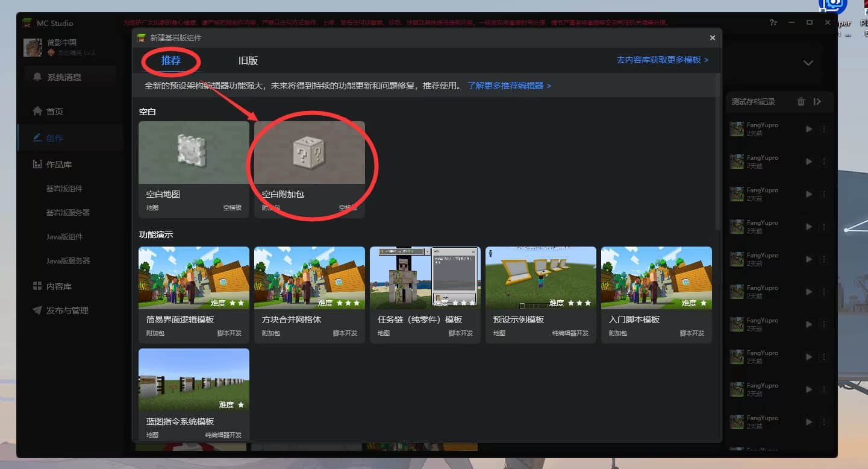
Task: Play the first FangYupro test record
Action: (x=808, y=129)
